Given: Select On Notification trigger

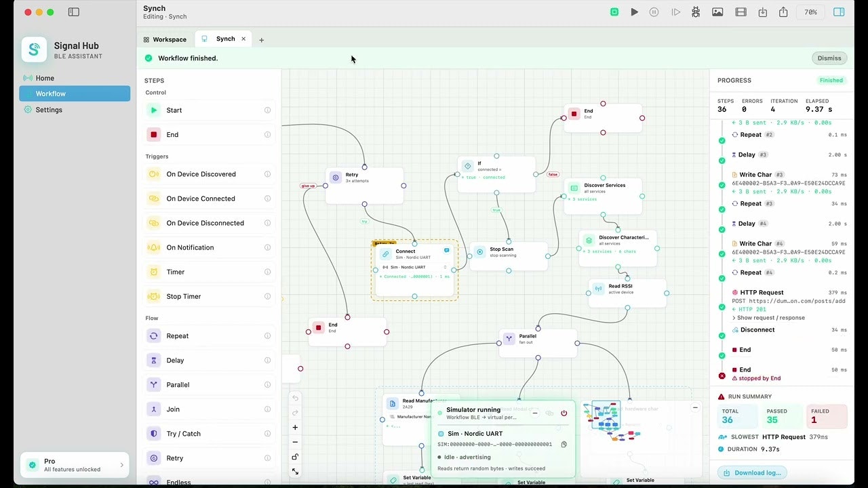Looking at the screenshot, I should (x=210, y=247).
